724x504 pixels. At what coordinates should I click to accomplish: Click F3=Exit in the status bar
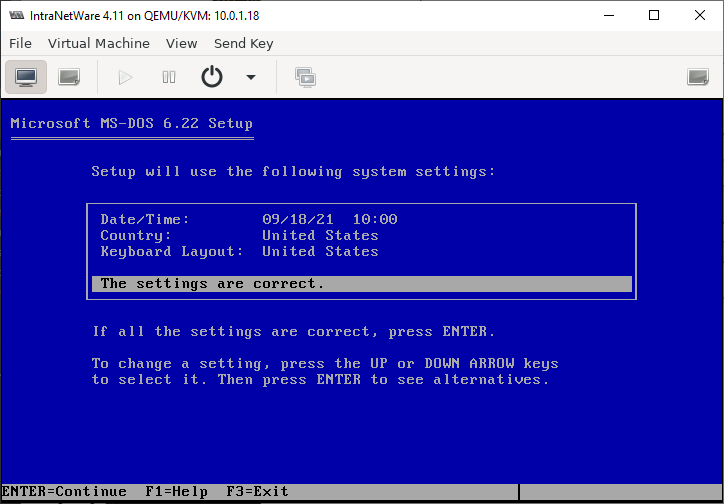tap(258, 492)
